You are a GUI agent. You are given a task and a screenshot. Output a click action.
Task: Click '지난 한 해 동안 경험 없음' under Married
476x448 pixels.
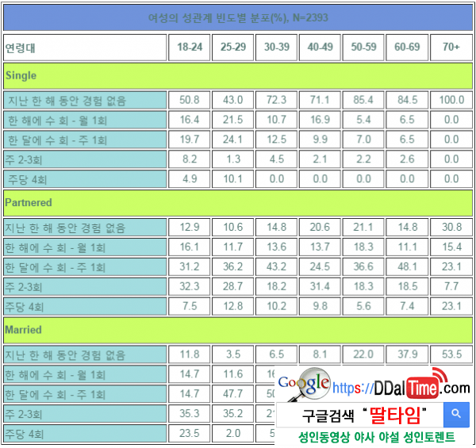pyautogui.click(x=85, y=354)
